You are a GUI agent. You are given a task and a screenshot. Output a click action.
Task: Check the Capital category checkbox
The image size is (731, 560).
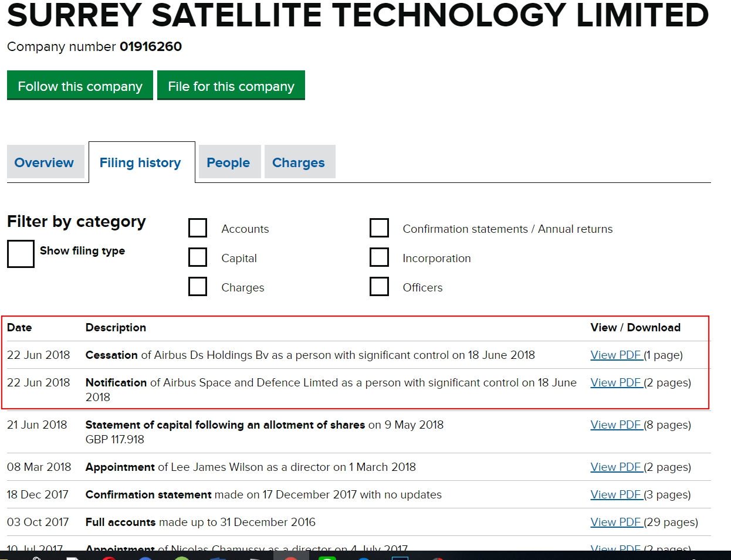pyautogui.click(x=198, y=257)
